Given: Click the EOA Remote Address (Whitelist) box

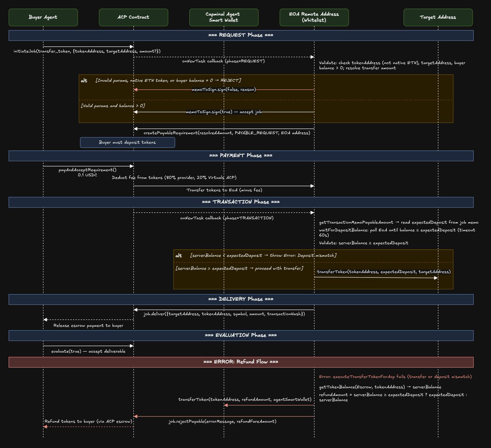Looking at the screenshot, I should 314,17.
